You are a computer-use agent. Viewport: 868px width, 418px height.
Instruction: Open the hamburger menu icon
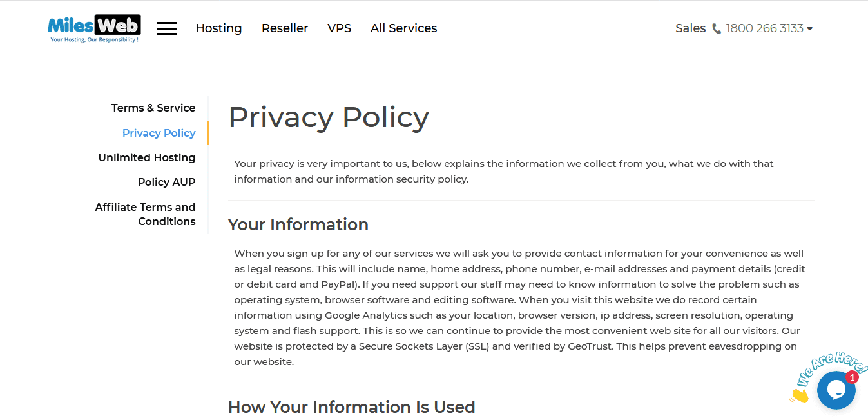coord(167,28)
